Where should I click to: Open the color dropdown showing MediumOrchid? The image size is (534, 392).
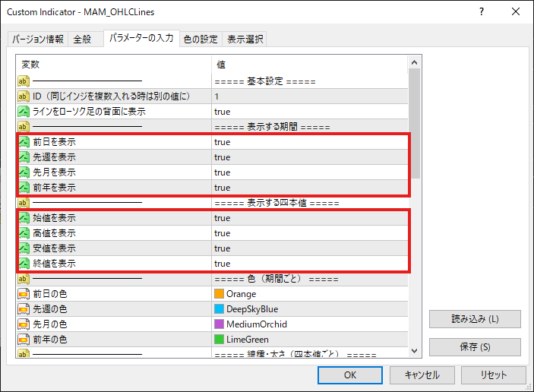pyautogui.click(x=309, y=324)
